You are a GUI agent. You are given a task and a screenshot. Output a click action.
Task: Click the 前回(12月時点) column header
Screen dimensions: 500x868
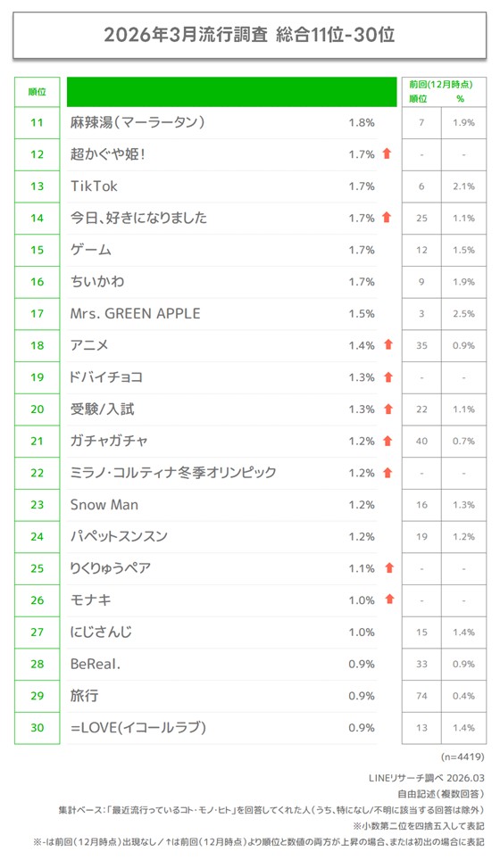(x=441, y=85)
